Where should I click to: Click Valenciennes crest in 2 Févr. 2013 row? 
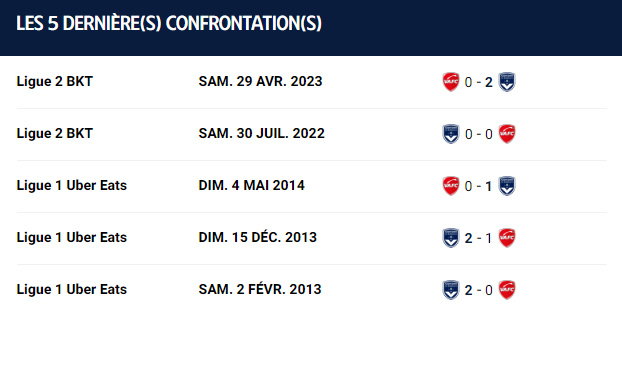[x=507, y=290]
